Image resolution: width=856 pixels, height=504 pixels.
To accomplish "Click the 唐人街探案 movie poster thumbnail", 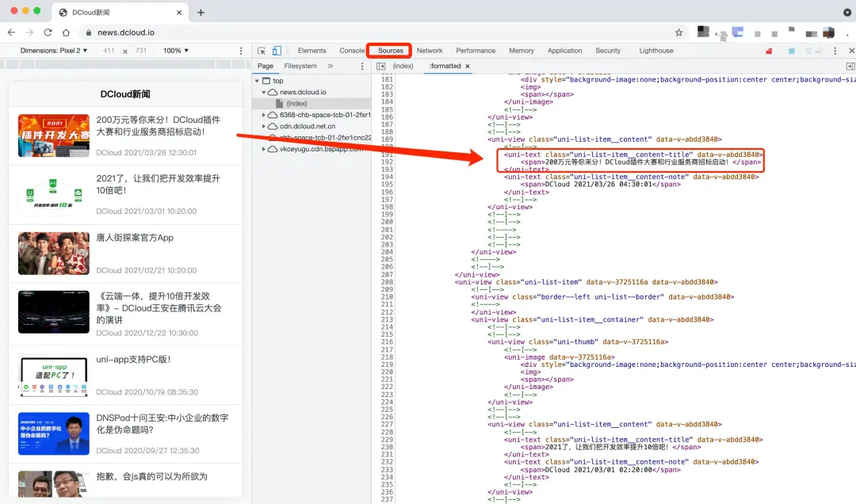I will pyautogui.click(x=54, y=254).
